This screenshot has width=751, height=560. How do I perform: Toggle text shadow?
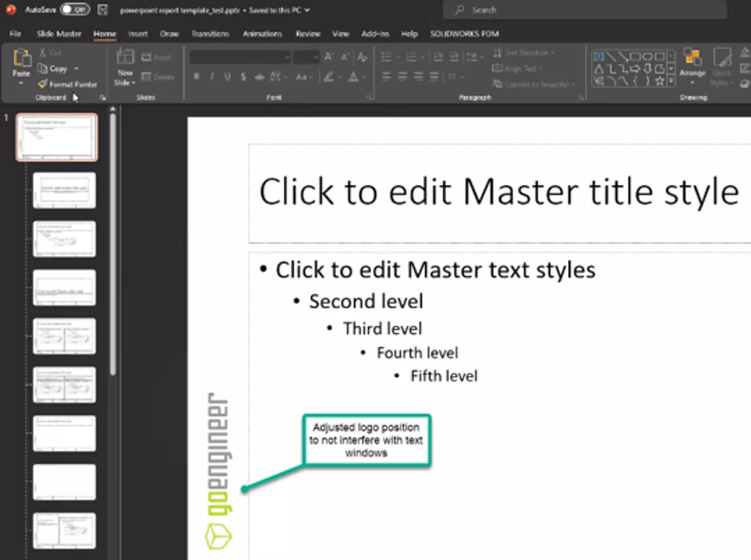(x=244, y=76)
